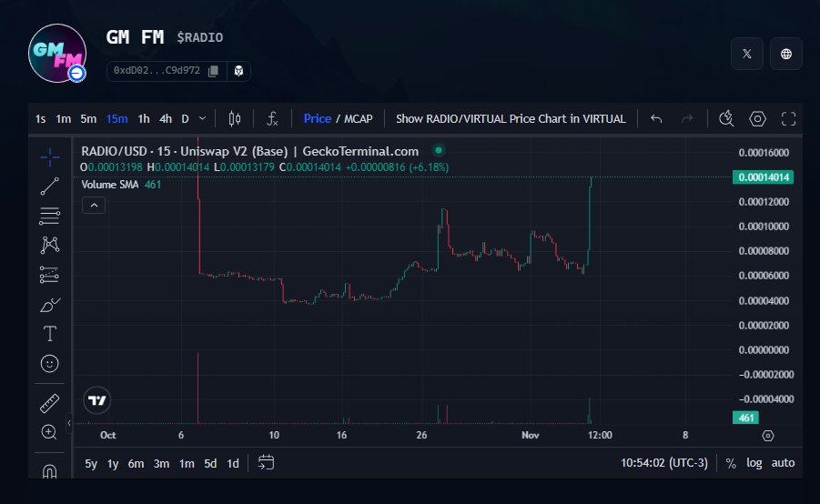820x504 pixels.
Task: Redo the chart action
Action: tap(686, 119)
